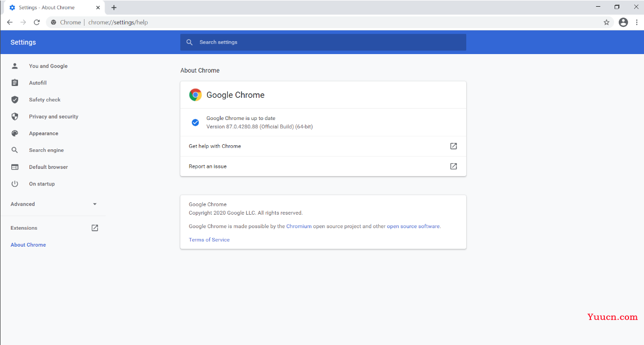Open Chrome's three-dot menu
The width and height of the screenshot is (644, 345).
[x=637, y=22]
